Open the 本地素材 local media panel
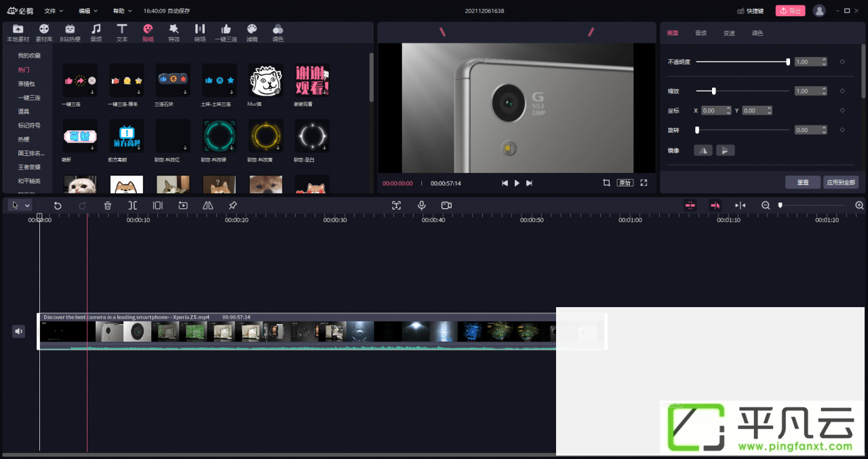 18,33
